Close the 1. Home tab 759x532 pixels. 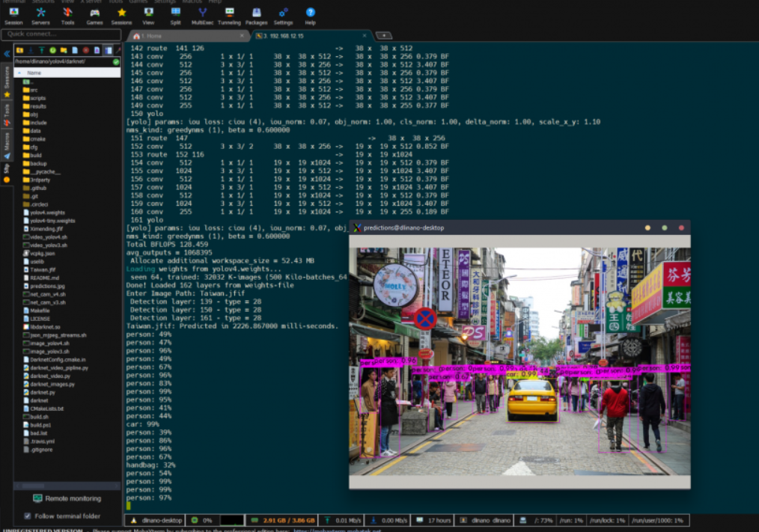pyautogui.click(x=242, y=36)
